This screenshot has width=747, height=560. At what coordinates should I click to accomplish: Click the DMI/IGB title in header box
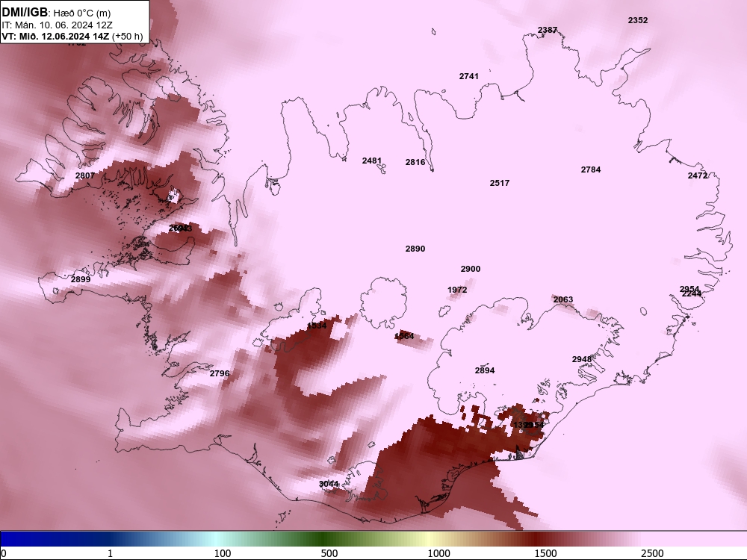coord(25,13)
